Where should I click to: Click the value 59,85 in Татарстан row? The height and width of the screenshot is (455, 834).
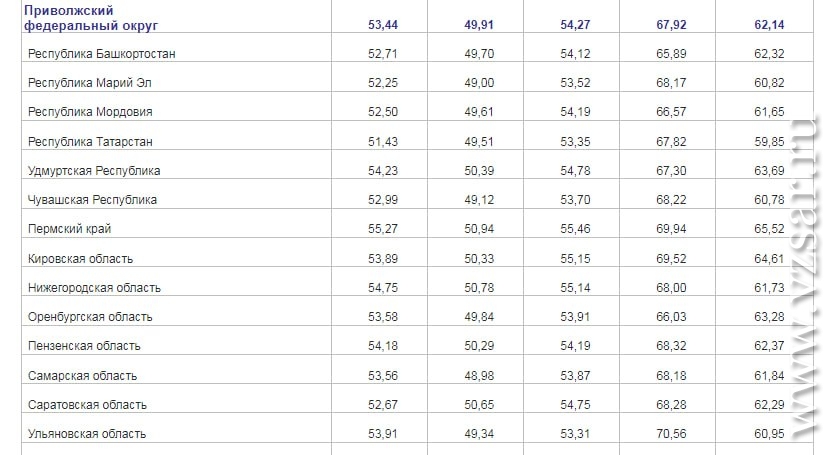[x=769, y=142]
